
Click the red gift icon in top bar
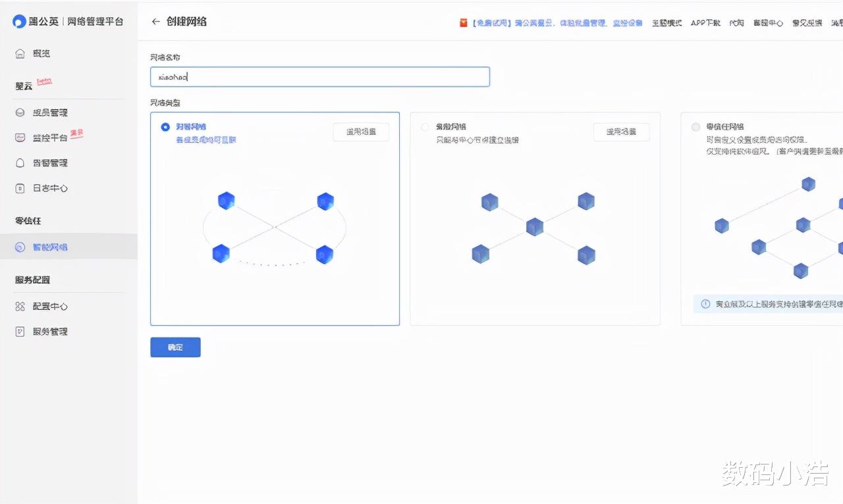coord(464,22)
